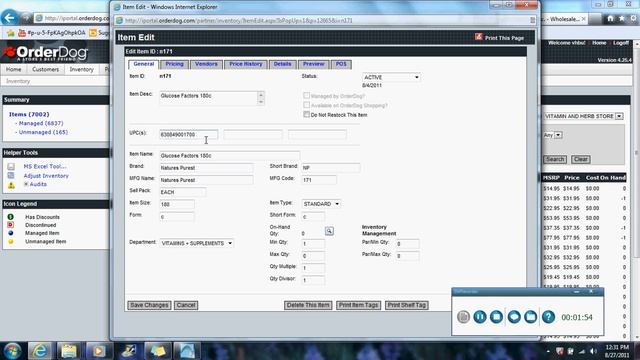Screen dimensions: 640x360
Task: Switch to the Vendors tab
Action: 206,64
